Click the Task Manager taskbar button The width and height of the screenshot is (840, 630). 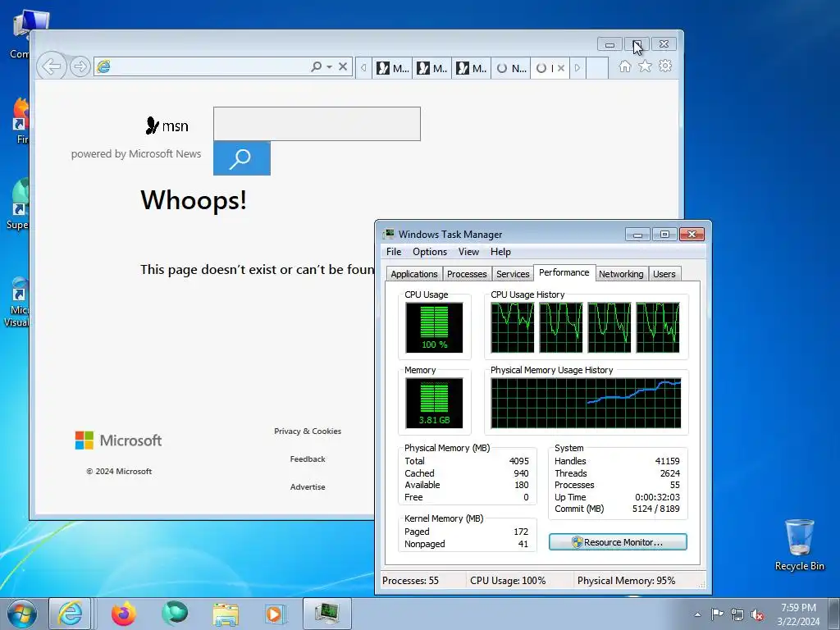tap(326, 614)
